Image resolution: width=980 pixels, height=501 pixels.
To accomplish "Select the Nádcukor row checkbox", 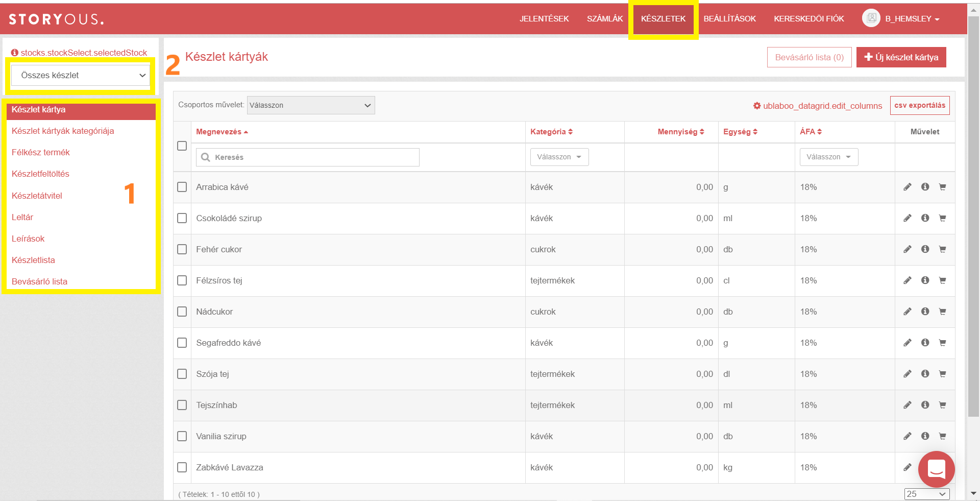I will 182,312.
